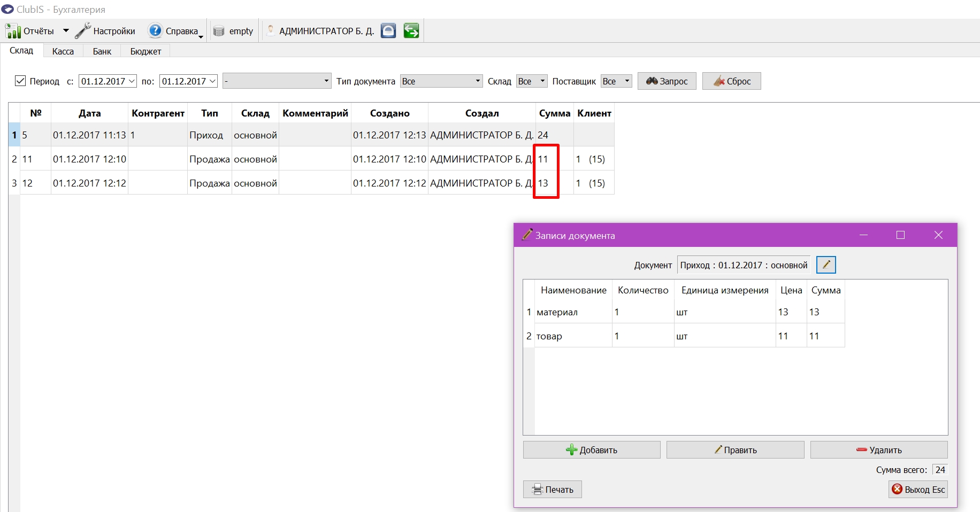The image size is (980, 512).
Task: Click the lock session icon
Action: point(388,31)
